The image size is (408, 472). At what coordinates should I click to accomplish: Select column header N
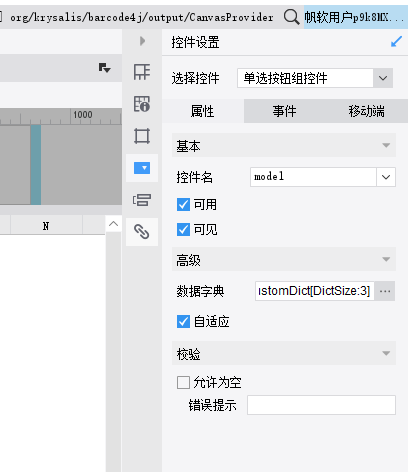point(46,226)
